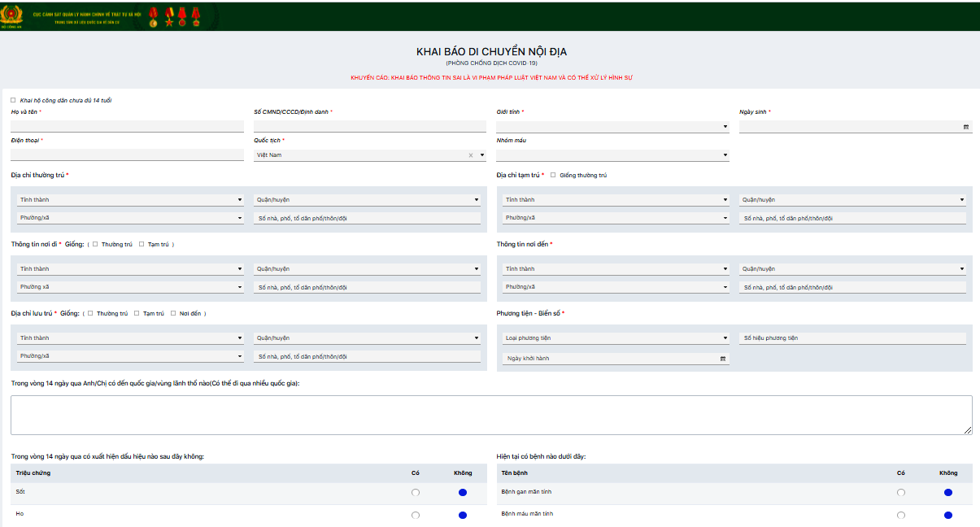Screen dimensions: 980x527
Task: Click the Phương tiện - Biển số label
Action: (x=529, y=313)
